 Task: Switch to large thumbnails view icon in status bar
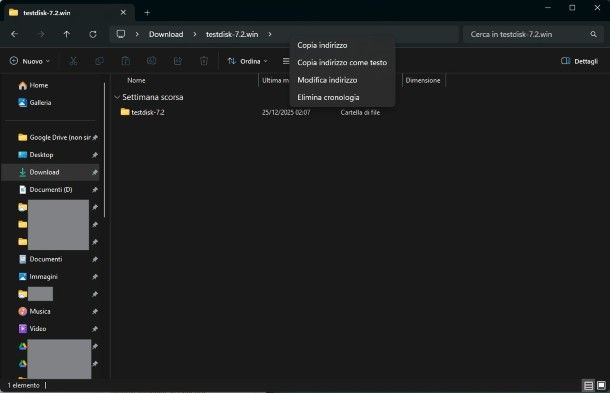[x=601, y=385]
